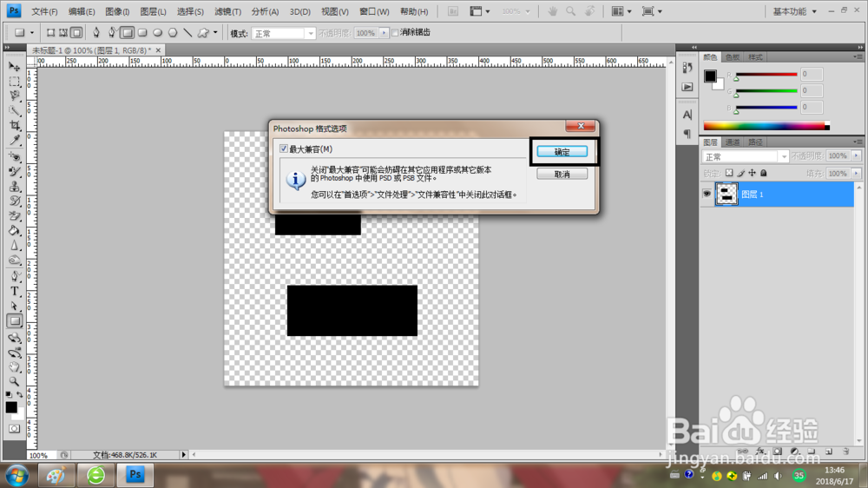Screen dimensions: 868x488
Task: Select the 3D Rotate tool
Action: tap(15, 337)
